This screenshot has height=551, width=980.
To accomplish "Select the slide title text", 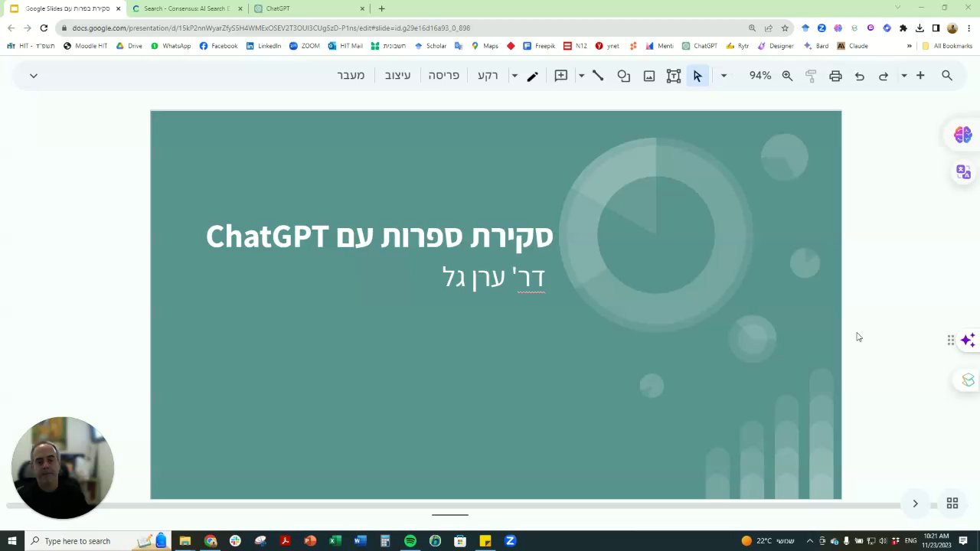I will pyautogui.click(x=379, y=236).
